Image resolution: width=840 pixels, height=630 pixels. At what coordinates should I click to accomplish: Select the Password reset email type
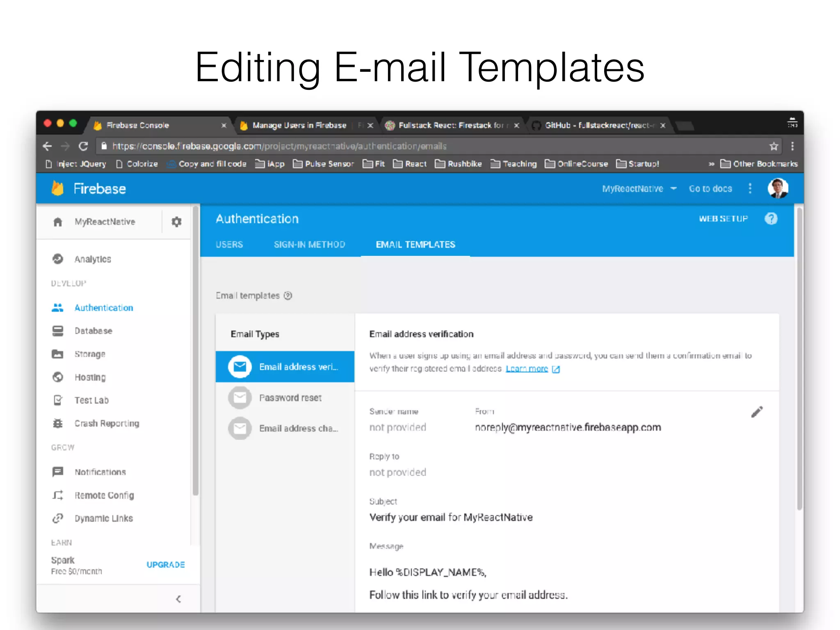[x=285, y=398]
